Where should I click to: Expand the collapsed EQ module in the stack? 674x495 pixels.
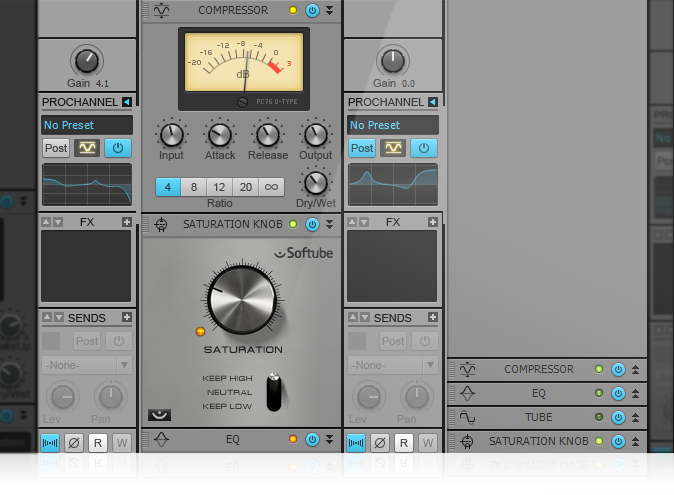click(x=635, y=394)
